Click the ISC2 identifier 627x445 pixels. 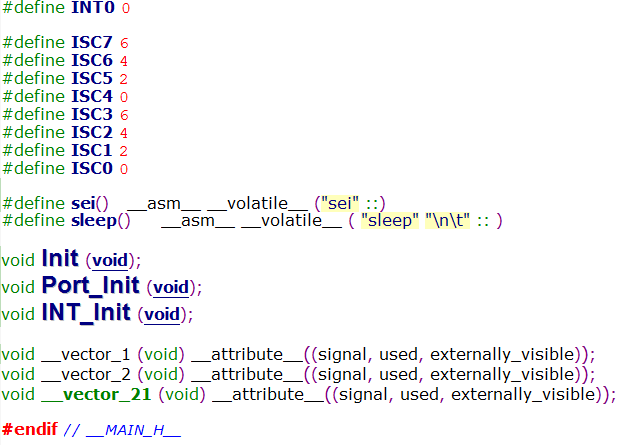coord(92,132)
